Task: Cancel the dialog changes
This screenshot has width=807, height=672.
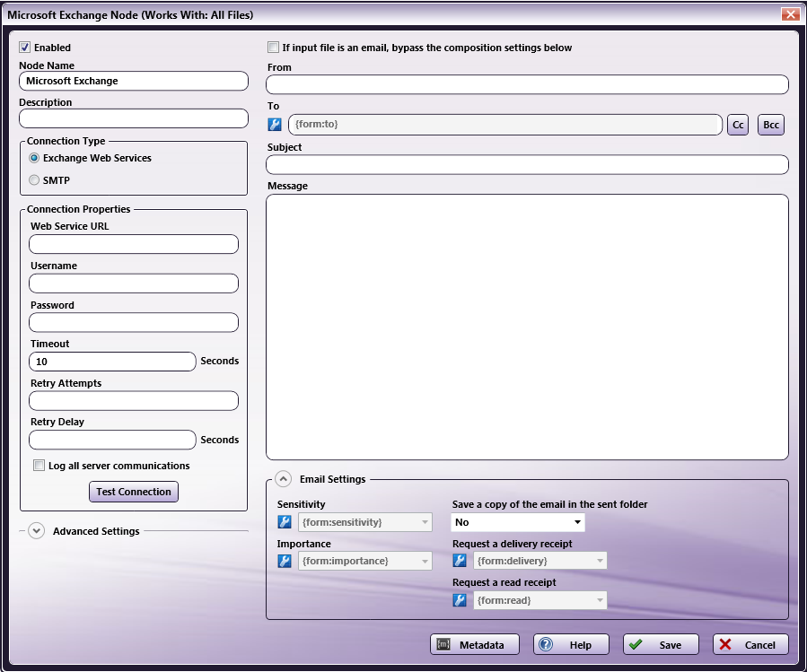Action: pos(751,645)
